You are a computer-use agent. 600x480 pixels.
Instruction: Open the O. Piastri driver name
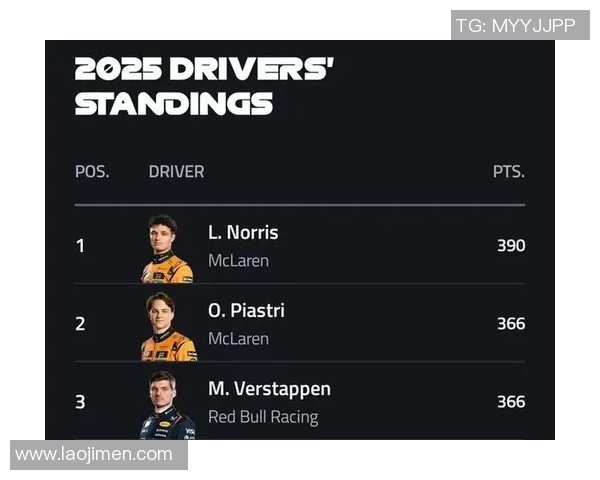pyautogui.click(x=246, y=310)
